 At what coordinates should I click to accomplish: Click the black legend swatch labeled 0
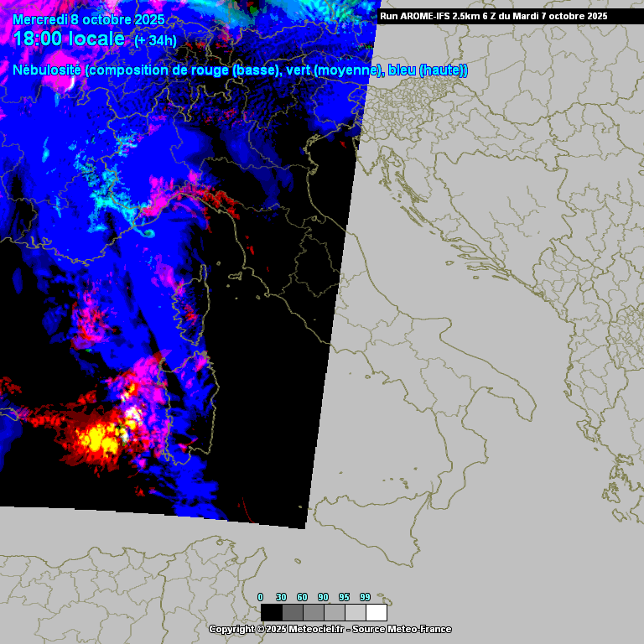[x=271, y=612]
